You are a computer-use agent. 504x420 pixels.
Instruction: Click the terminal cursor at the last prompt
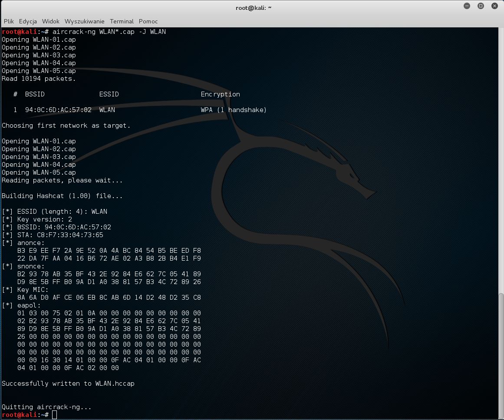click(54, 415)
